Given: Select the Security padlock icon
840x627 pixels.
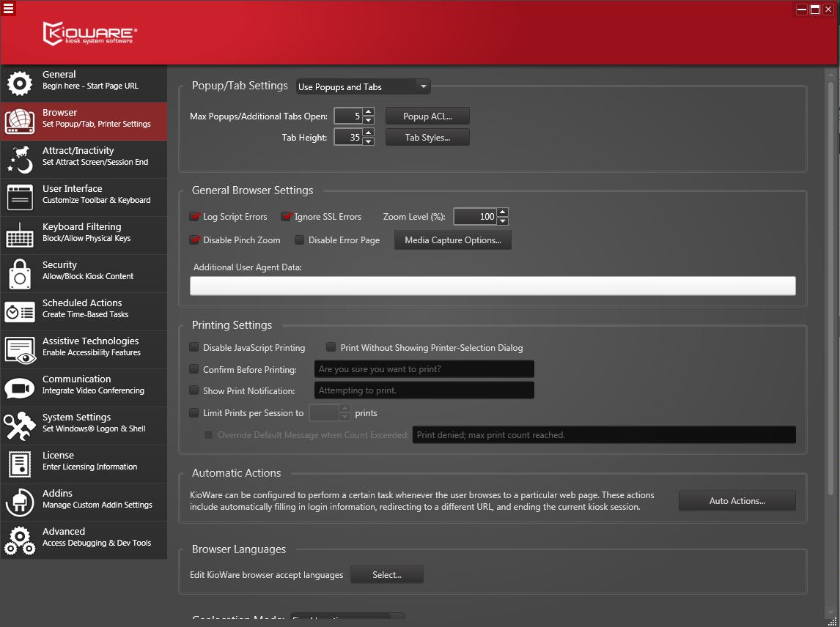Looking at the screenshot, I should 20,274.
